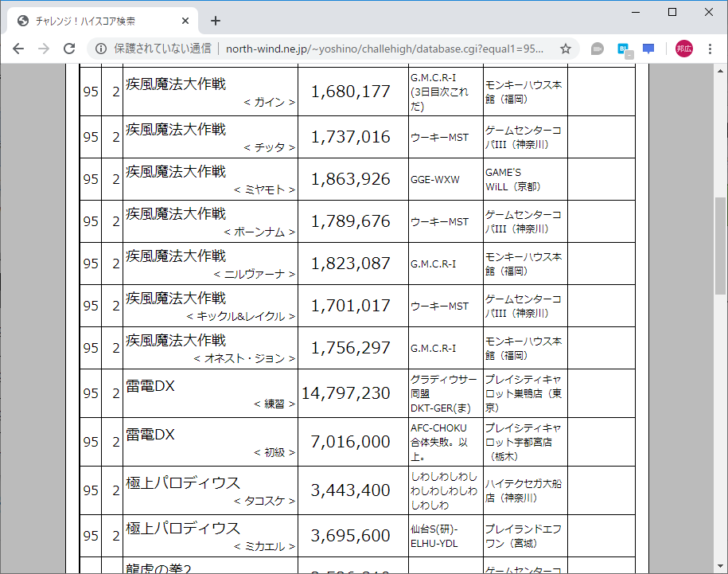
Task: Go forward to the next page
Action: pyautogui.click(x=45, y=49)
